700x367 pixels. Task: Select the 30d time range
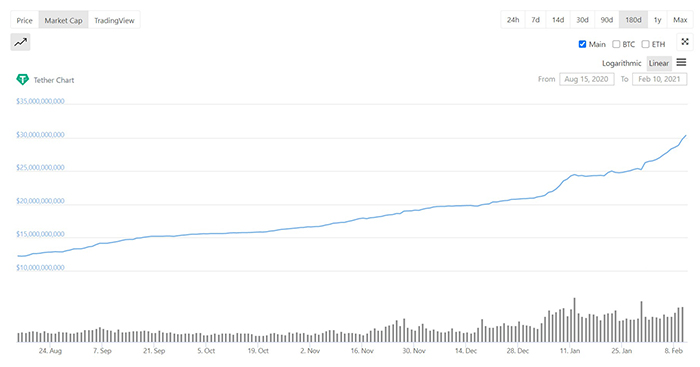pos(582,20)
